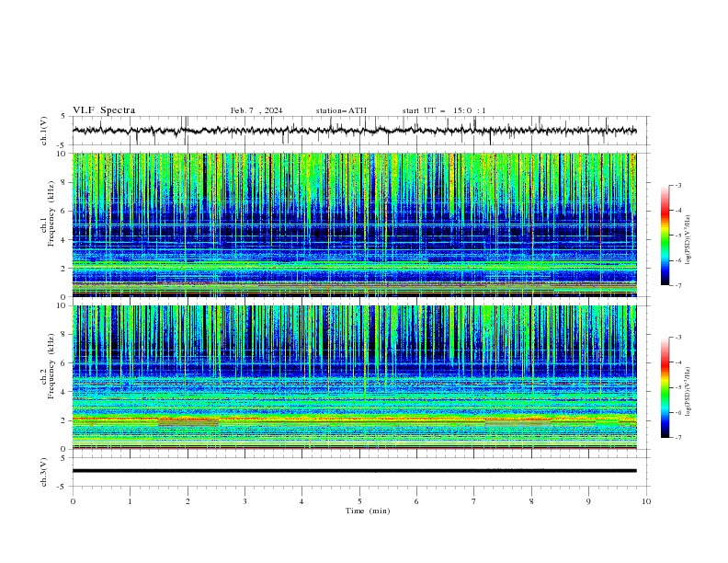This screenshot has width=728, height=563.
Task: Click the '-3' label on upper color scale
Action: coord(677,185)
